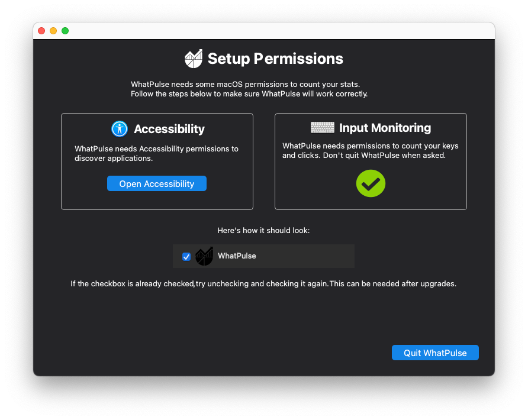The image size is (528, 420).
Task: Click the Accessibility section title
Action: [169, 129]
